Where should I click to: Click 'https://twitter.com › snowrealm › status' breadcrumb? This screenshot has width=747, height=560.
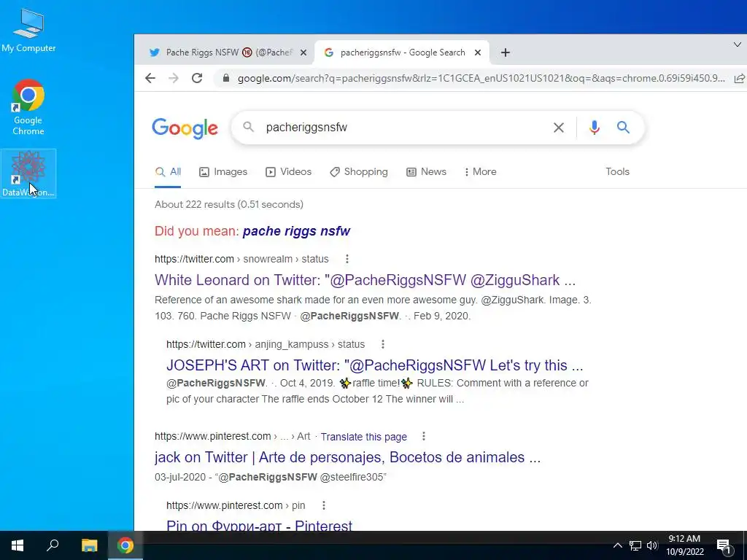(x=241, y=259)
